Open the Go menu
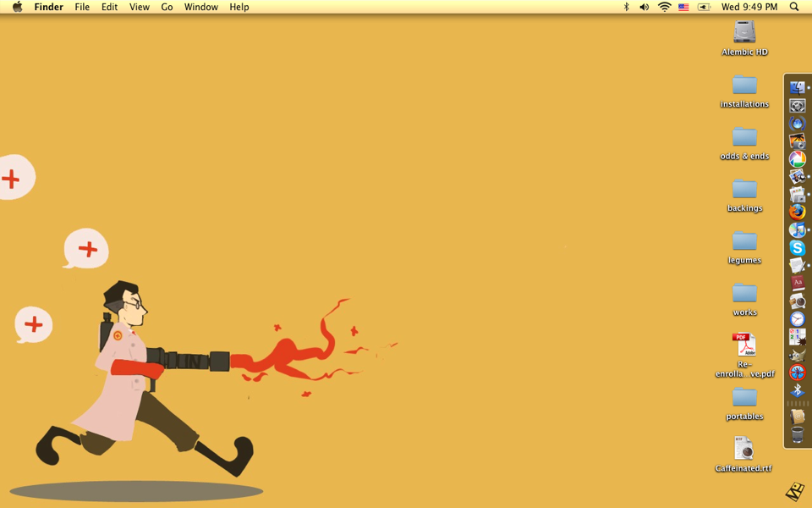This screenshot has height=508, width=812. click(167, 7)
